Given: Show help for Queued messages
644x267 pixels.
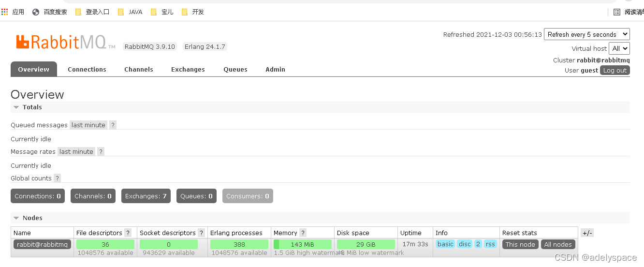Looking at the screenshot, I should point(113,125).
